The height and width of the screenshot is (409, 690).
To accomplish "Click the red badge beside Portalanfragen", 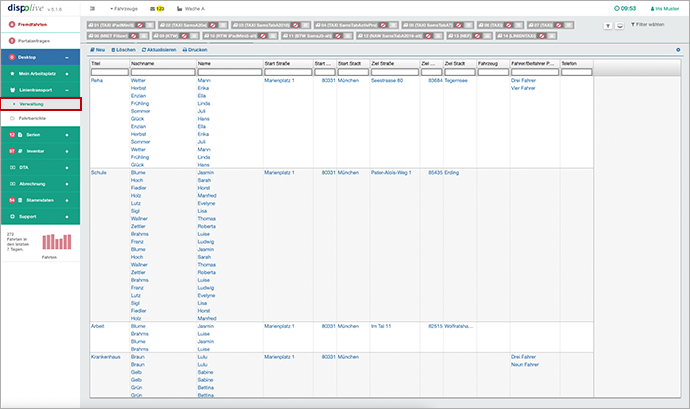I will tap(12, 41).
